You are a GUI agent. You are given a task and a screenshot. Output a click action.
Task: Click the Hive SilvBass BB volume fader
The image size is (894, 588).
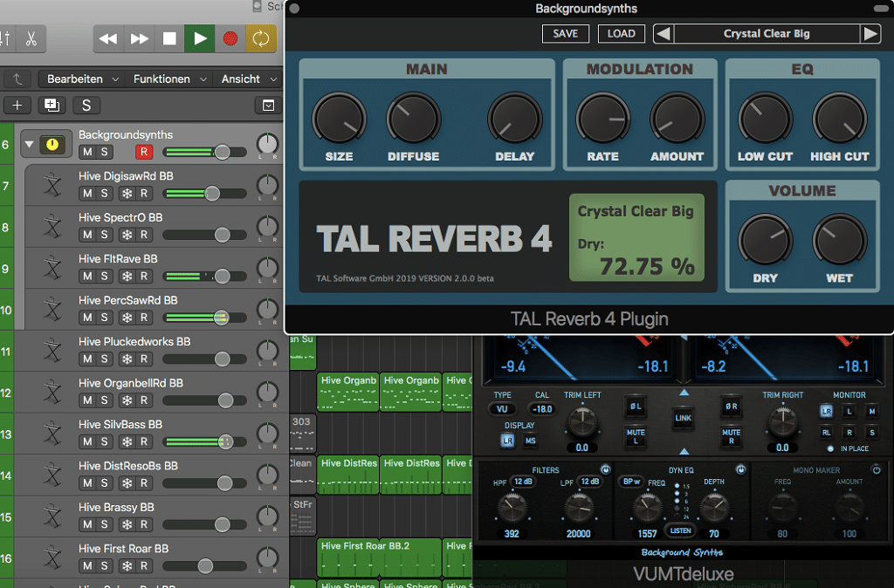tap(225, 442)
